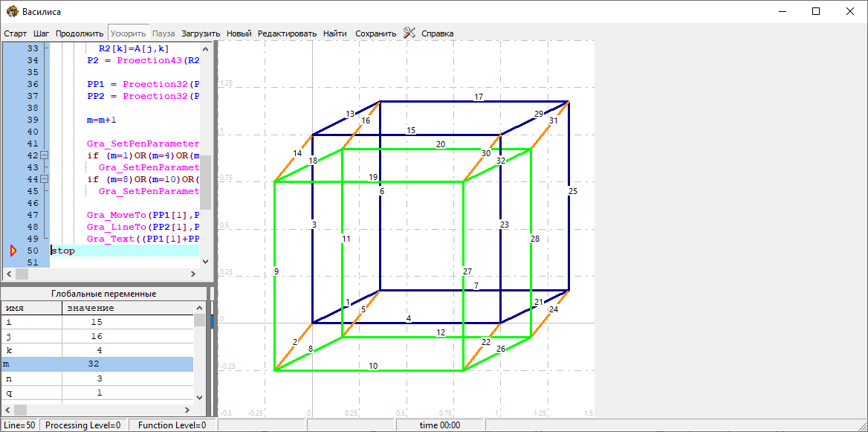Click Загрузить to load a file
868x432 pixels.
201,33
